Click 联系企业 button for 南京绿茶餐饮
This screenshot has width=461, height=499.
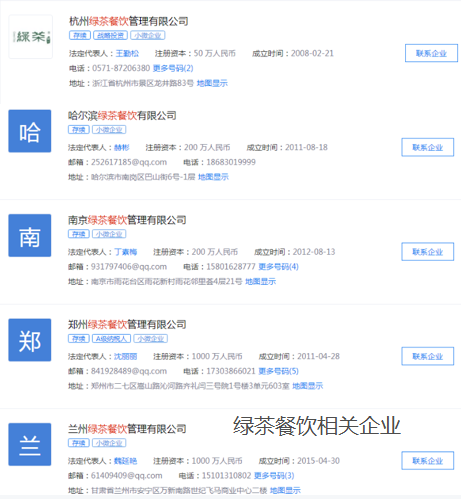[x=428, y=252]
